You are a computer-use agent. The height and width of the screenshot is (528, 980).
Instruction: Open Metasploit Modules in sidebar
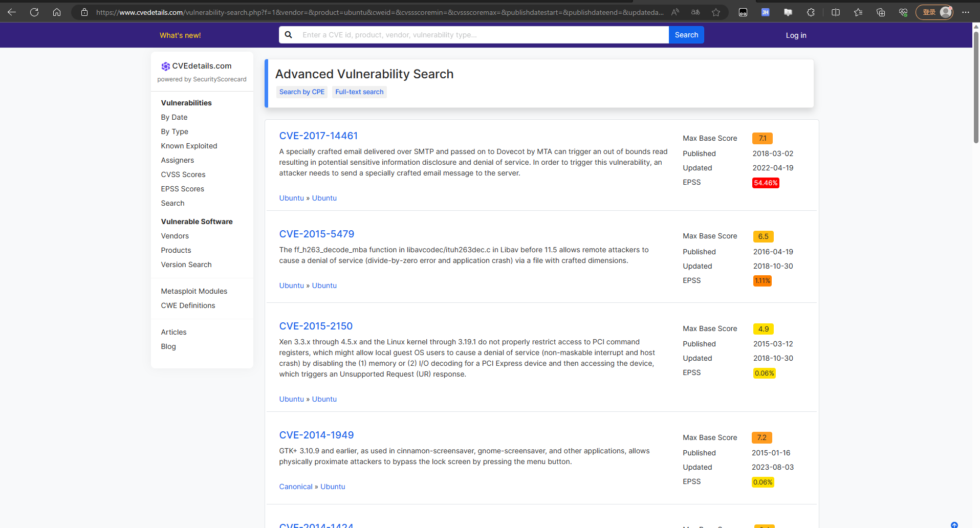coord(194,291)
